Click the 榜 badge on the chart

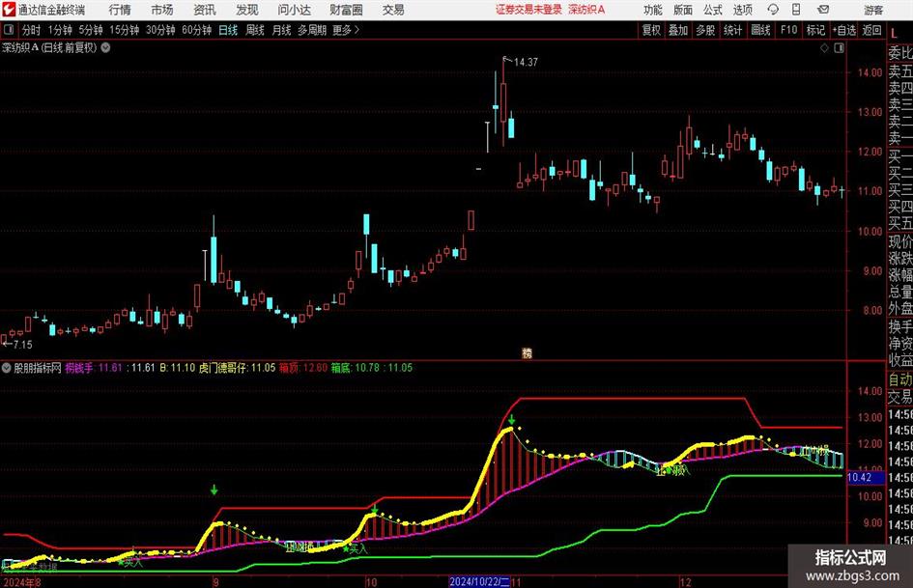click(527, 352)
